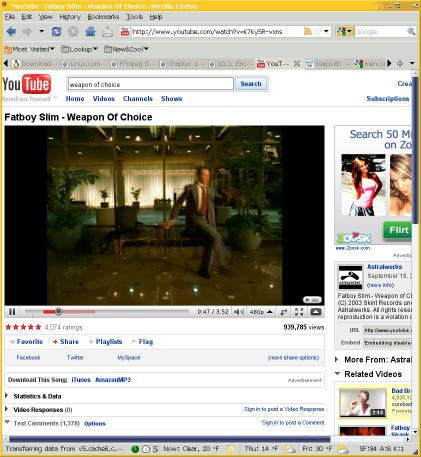Open the Home page icon

click(90, 32)
